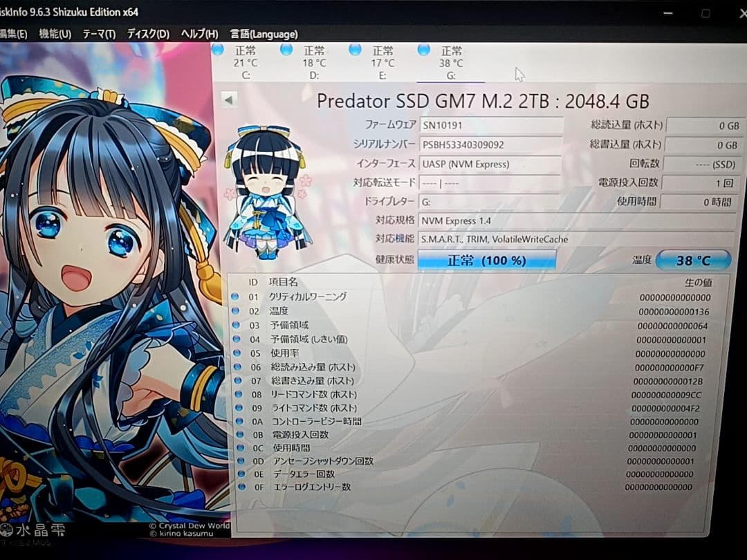Select drive D: temperature indicator
The height and width of the screenshot is (560, 747).
(x=312, y=62)
